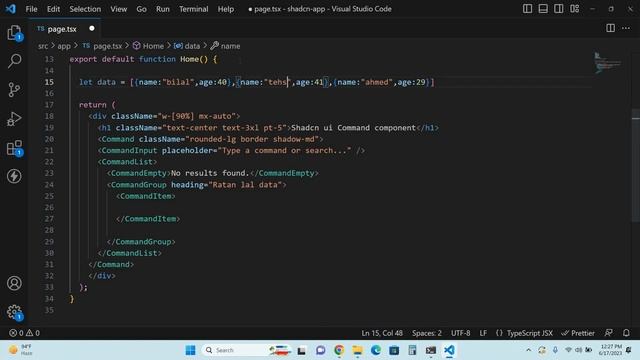Open File Explorer from the taskbar
640x360 pixels.
click(x=358, y=350)
